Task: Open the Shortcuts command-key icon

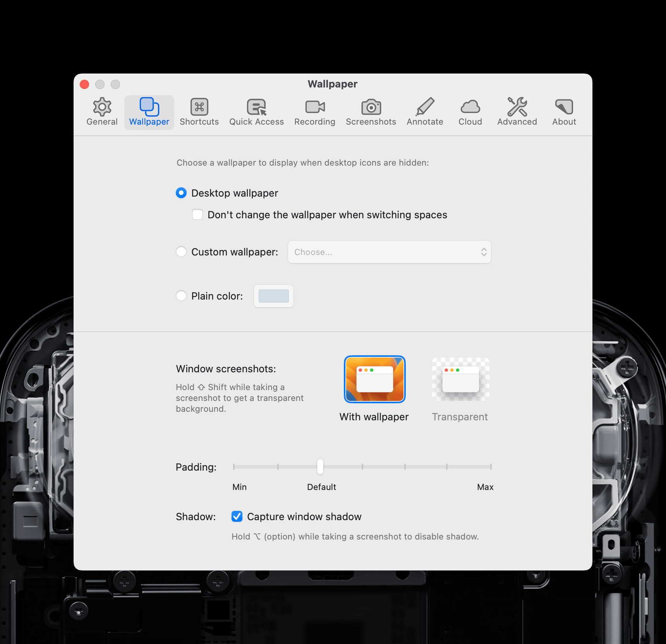Action: click(x=199, y=107)
